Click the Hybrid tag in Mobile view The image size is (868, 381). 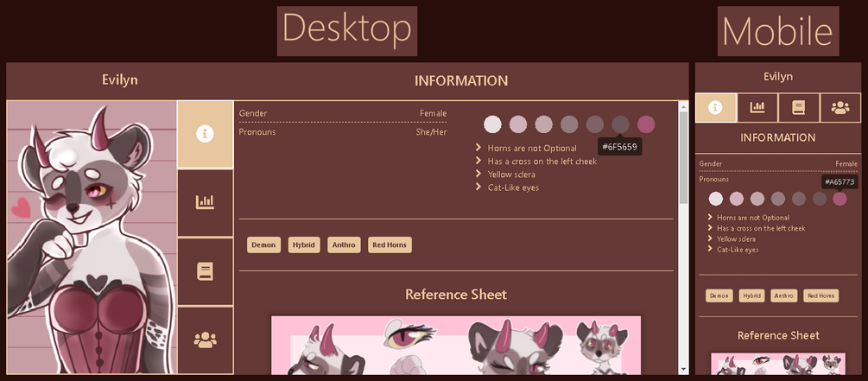[x=751, y=295]
